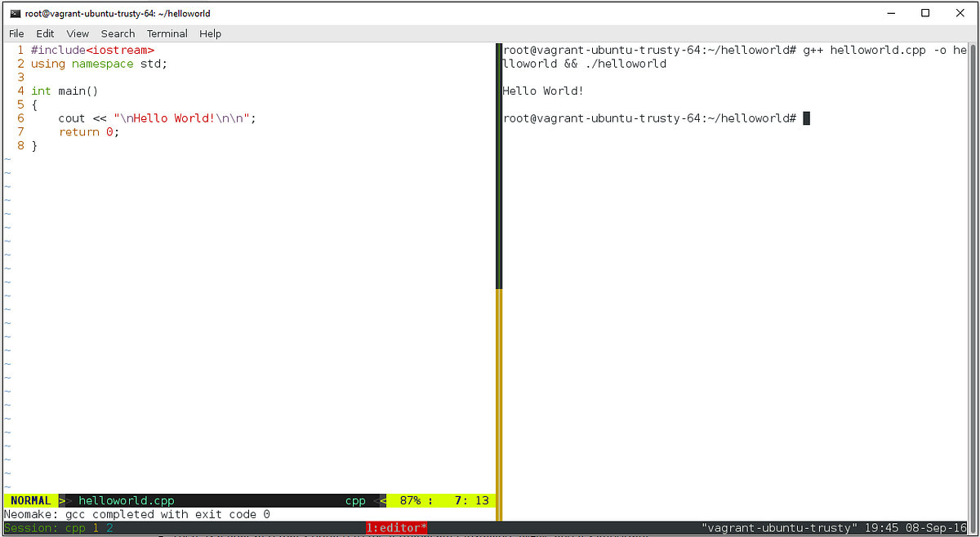Open the Terminal menu
This screenshot has height=537, width=980.
tap(167, 33)
